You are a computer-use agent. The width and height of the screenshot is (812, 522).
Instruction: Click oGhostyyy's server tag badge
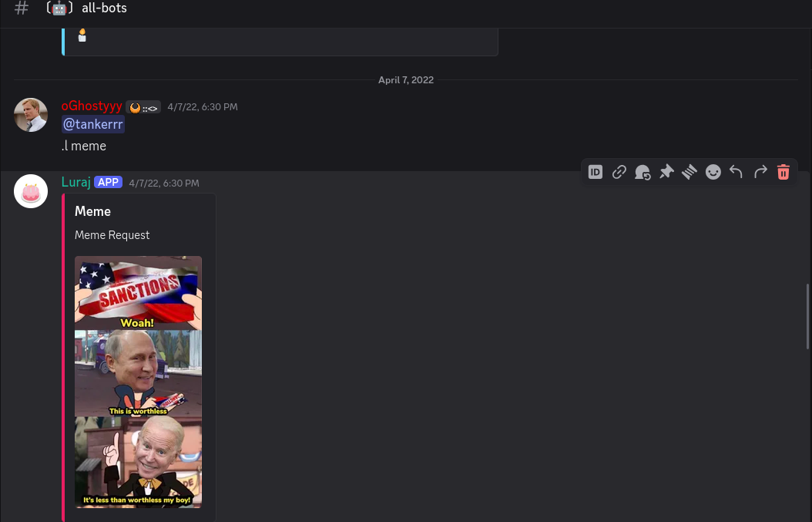pos(143,107)
